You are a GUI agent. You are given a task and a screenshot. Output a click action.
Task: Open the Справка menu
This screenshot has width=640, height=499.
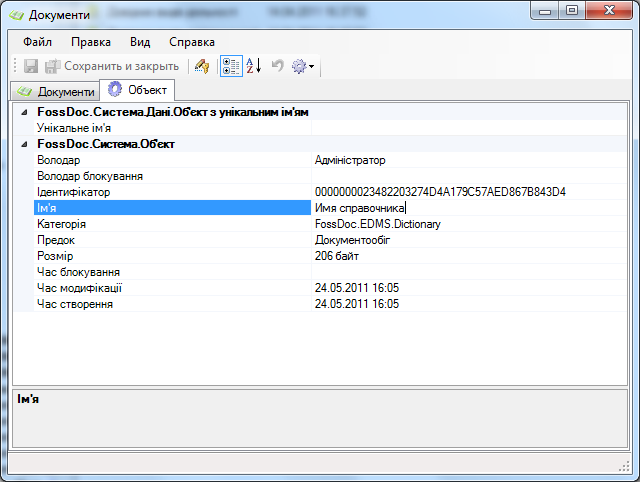pyautogui.click(x=192, y=42)
